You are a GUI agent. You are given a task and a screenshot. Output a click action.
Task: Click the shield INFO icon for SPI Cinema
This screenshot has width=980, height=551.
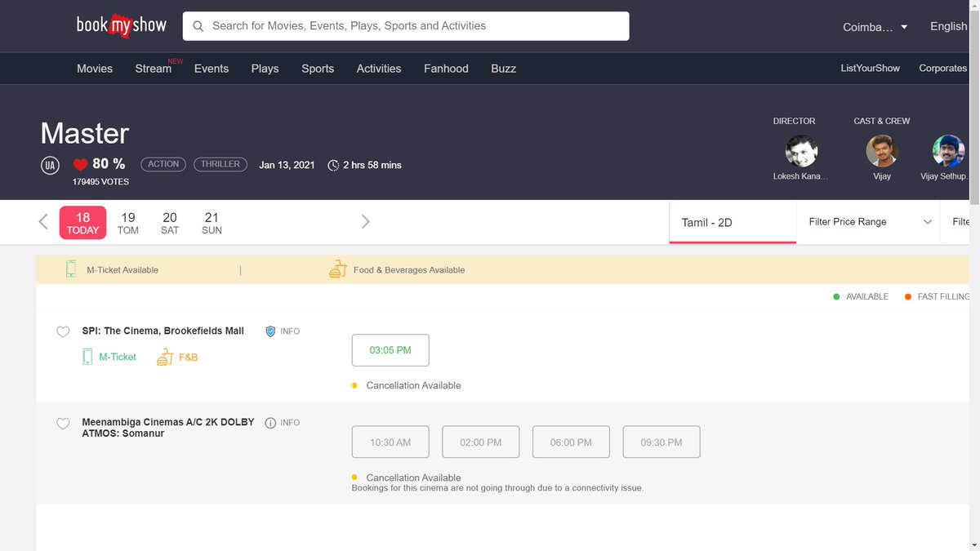coord(270,331)
